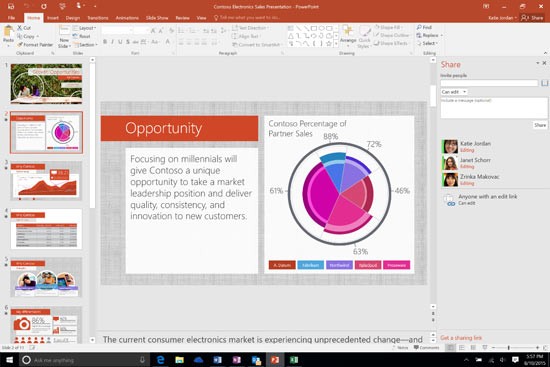Viewport: 550px width, 367px height.
Task: Switch to the Design ribbon tab
Action: (73, 18)
